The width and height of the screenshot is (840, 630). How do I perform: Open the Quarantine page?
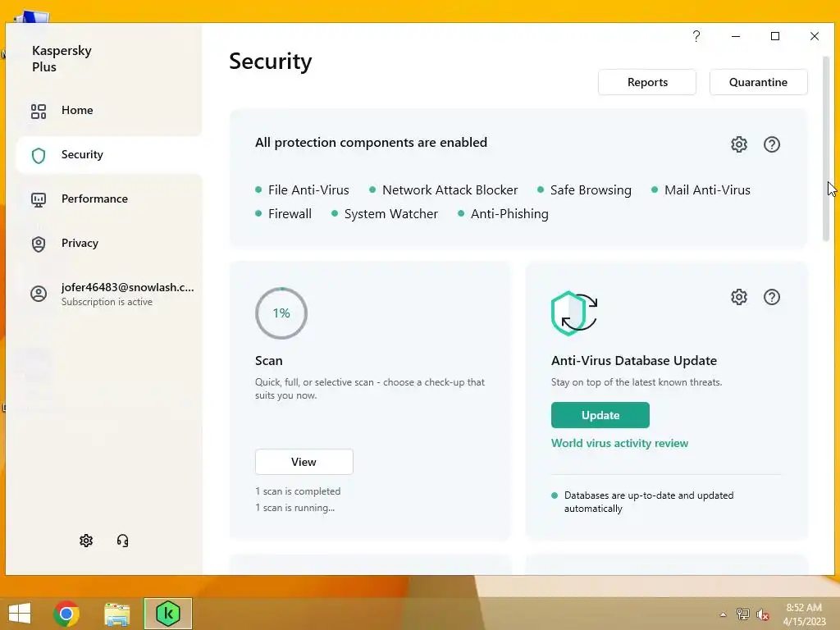[758, 82]
